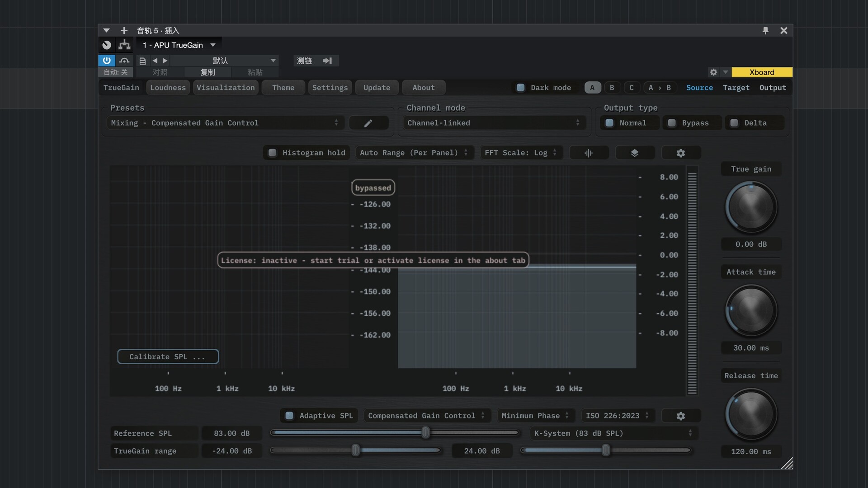This screenshot has width=868, height=488.
Task: Toggle the Histogram hold checkbox
Action: [x=273, y=153]
